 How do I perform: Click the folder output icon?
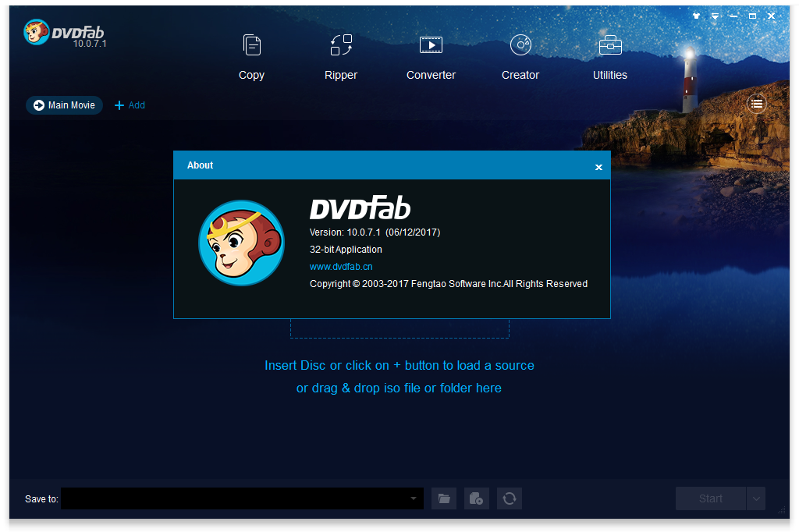pos(444,498)
